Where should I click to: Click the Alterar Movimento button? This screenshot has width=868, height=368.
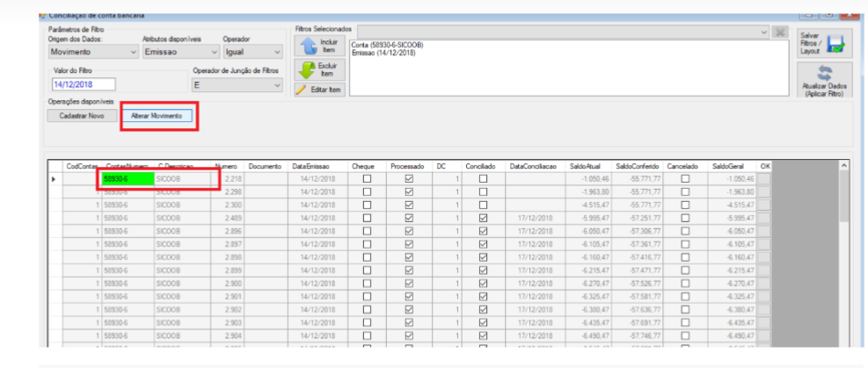(157, 116)
